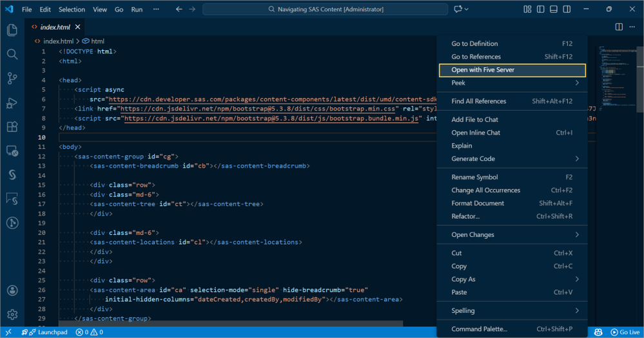Viewport: 644px width, 338px height.
Task: Select Change All Occurrences
Action: pos(512,191)
